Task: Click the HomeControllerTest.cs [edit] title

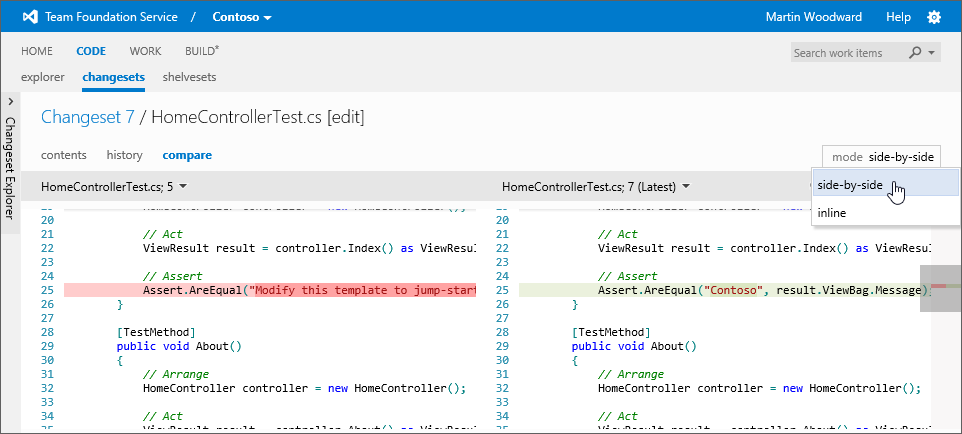Action: pyautogui.click(x=258, y=117)
